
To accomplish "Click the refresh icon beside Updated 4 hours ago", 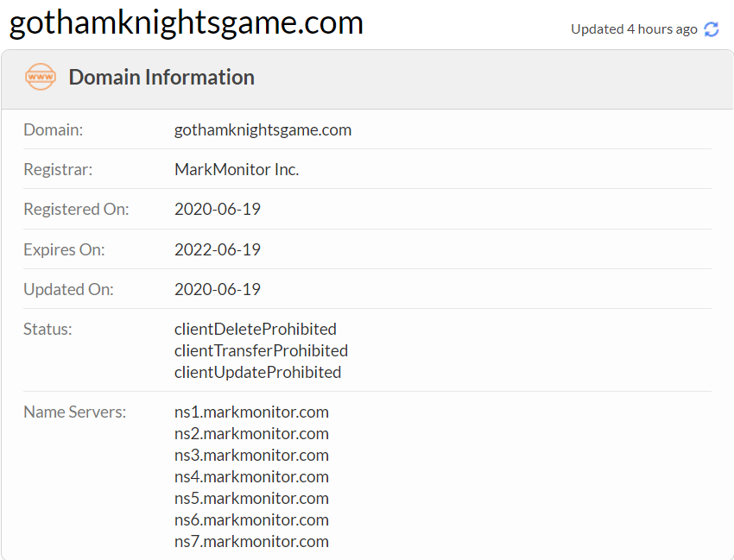I will 711,29.
